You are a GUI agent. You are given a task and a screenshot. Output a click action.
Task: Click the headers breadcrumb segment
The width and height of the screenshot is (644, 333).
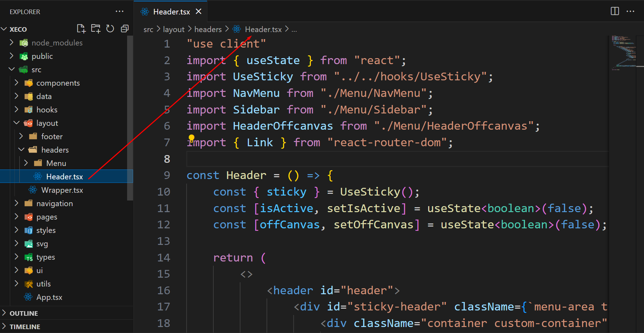coord(208,30)
